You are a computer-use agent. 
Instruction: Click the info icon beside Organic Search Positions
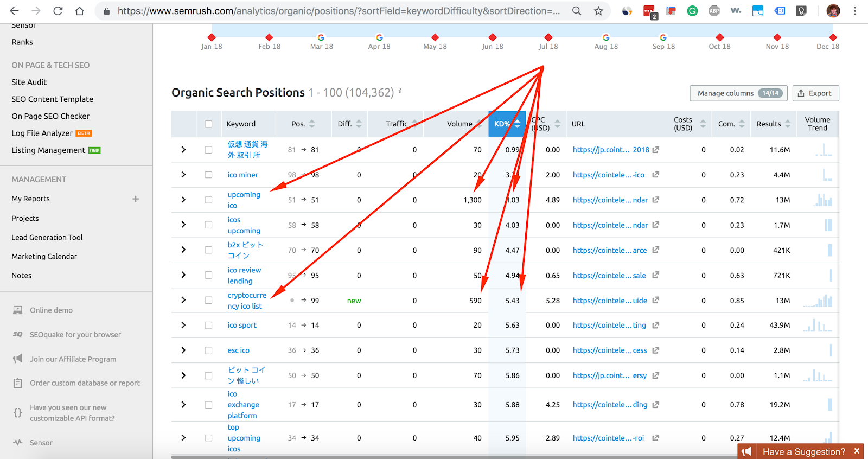tap(400, 91)
